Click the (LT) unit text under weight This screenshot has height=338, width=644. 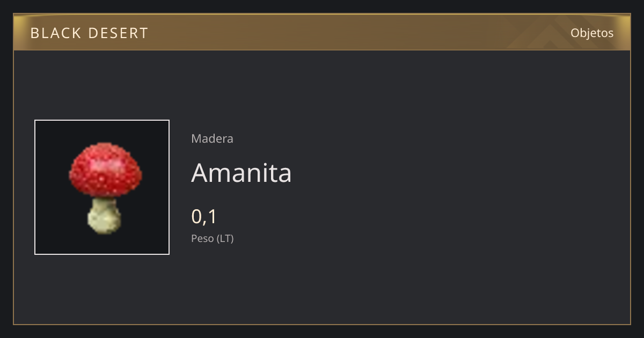click(225, 238)
